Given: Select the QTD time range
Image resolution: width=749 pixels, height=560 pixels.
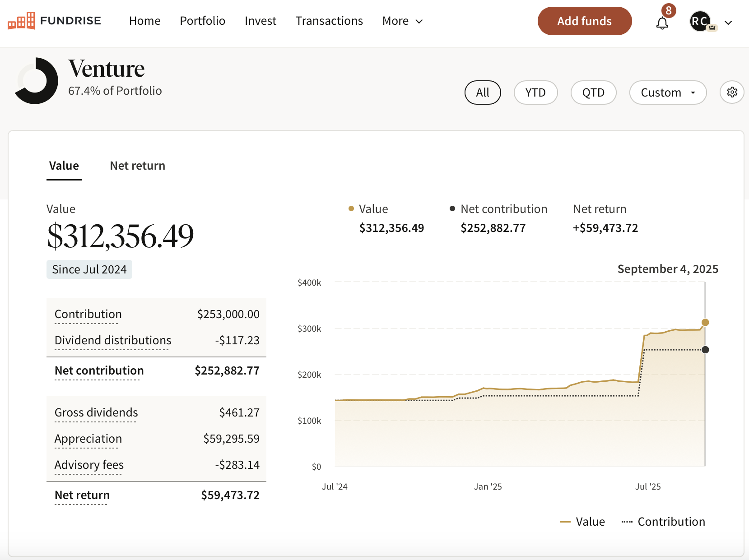Looking at the screenshot, I should point(593,93).
